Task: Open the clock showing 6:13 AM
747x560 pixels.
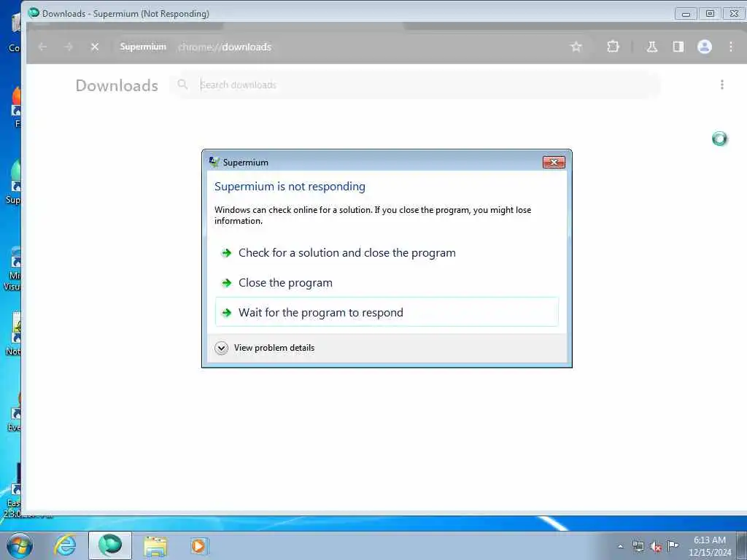Action: tap(709, 546)
